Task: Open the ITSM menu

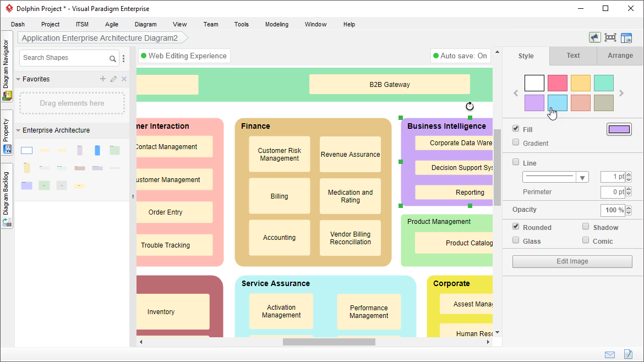Action: (82, 24)
